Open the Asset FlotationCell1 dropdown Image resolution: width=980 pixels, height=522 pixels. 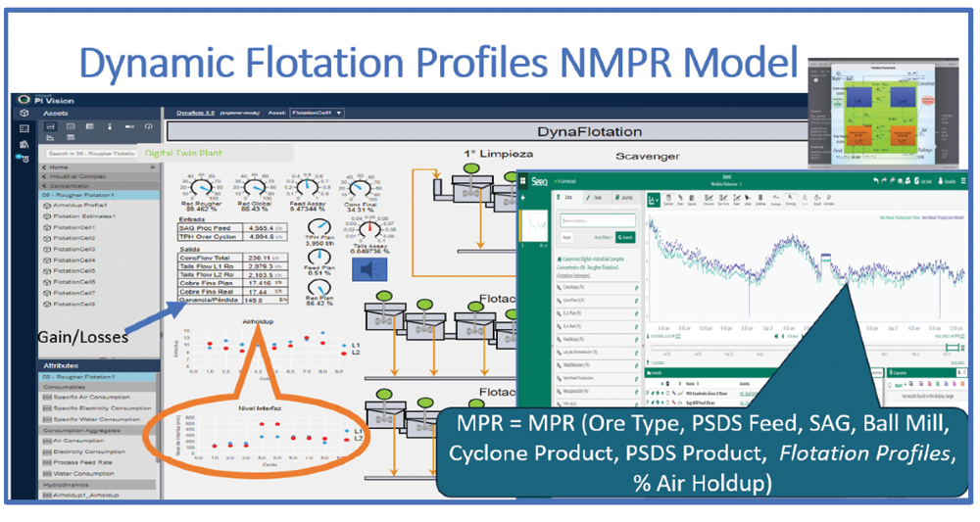(x=317, y=113)
